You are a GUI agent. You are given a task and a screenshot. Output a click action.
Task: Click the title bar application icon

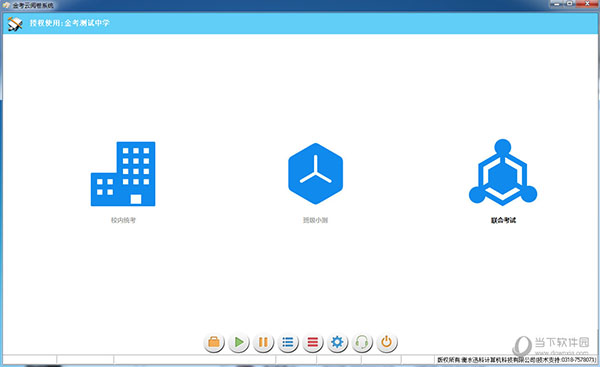point(6,5)
